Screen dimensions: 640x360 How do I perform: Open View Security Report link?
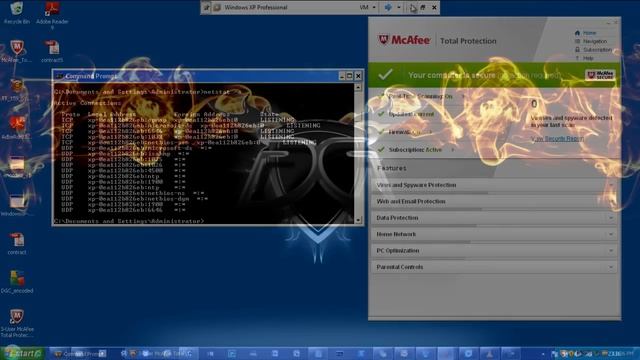tap(557, 139)
